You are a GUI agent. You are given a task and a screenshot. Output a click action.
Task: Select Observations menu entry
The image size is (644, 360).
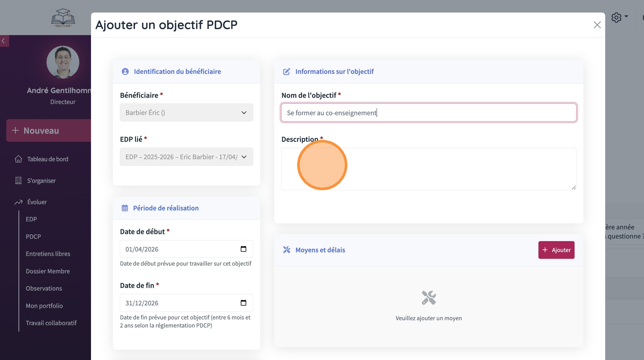[x=44, y=288]
